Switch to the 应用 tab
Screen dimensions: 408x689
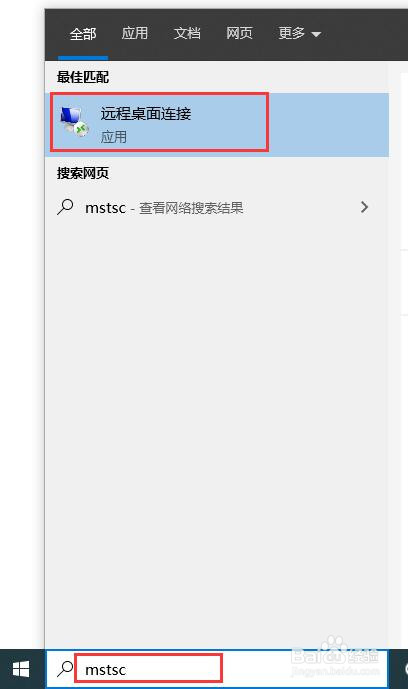pos(135,33)
